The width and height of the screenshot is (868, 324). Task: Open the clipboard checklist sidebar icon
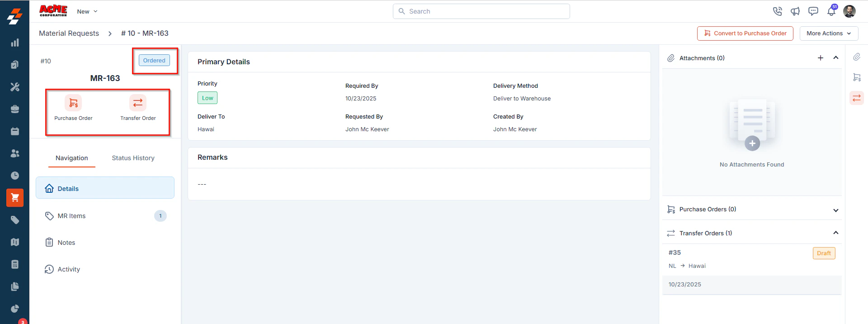(15, 65)
